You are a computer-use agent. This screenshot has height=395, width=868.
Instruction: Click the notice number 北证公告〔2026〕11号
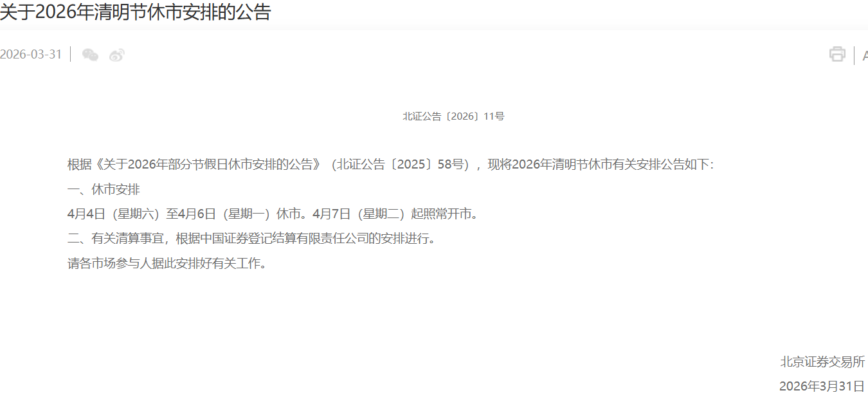pyautogui.click(x=453, y=116)
